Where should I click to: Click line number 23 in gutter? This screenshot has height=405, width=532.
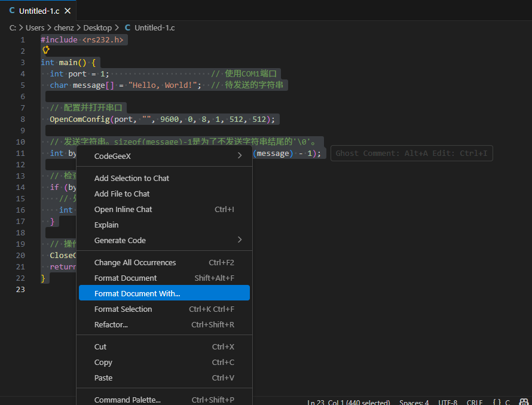20,289
